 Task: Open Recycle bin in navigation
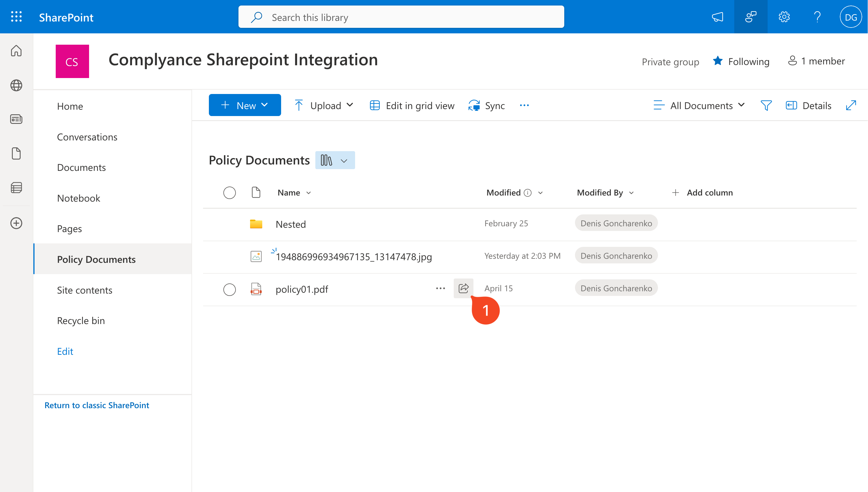pos(81,320)
